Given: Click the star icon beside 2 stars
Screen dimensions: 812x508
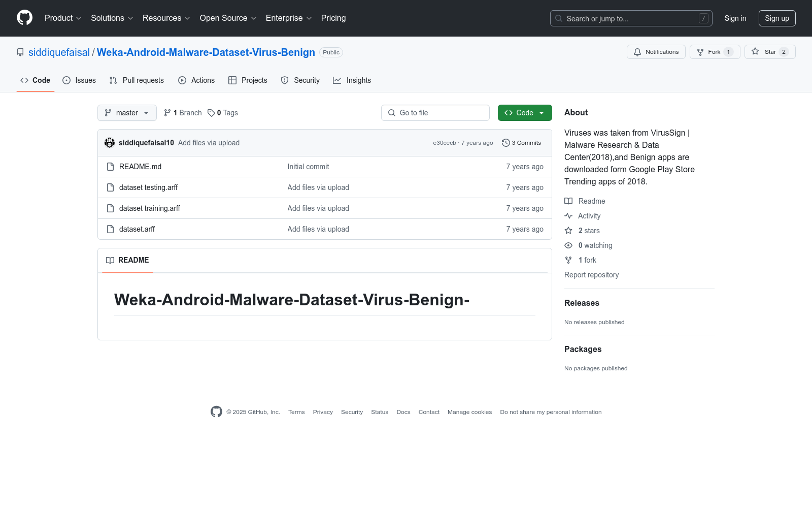Looking at the screenshot, I should pyautogui.click(x=568, y=231).
